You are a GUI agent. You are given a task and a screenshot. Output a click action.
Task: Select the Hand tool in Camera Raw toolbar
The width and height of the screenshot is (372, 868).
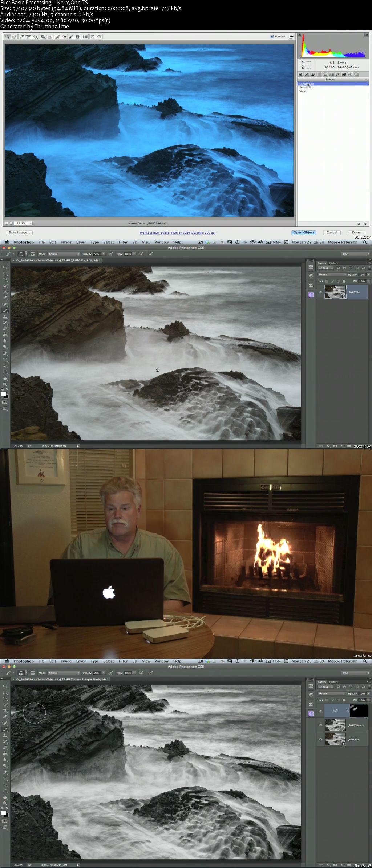point(14,37)
